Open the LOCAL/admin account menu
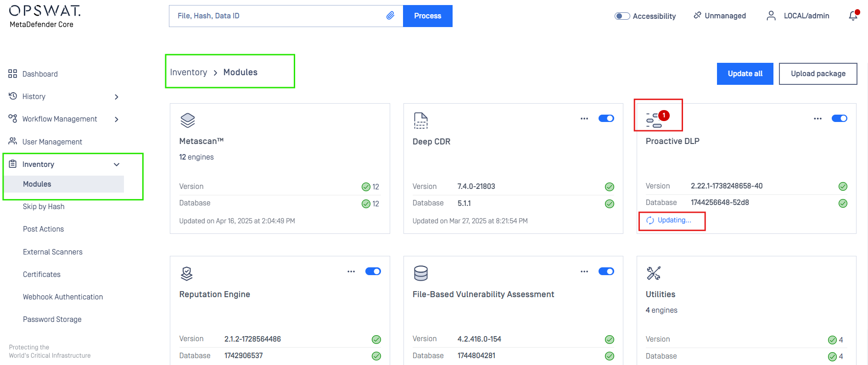 pyautogui.click(x=806, y=16)
